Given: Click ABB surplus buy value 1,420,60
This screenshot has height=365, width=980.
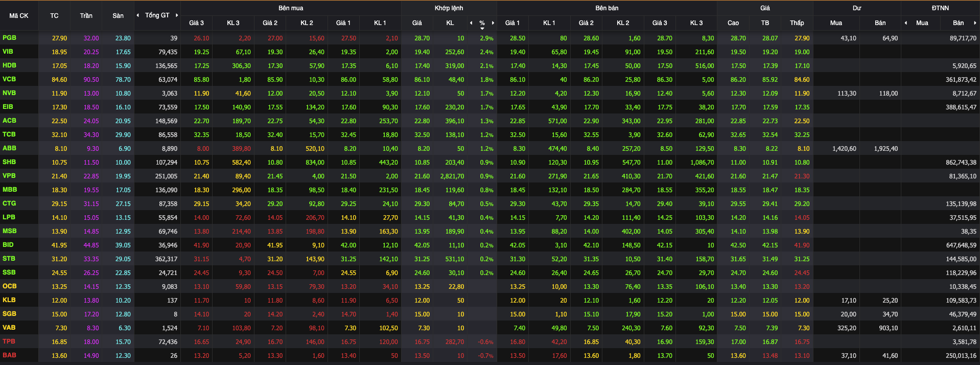Looking at the screenshot, I should tap(844, 149).
